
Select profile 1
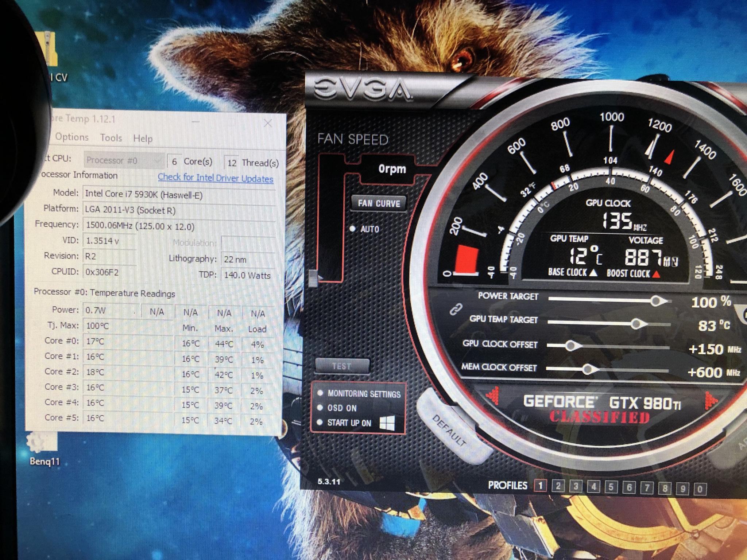pyautogui.click(x=541, y=486)
